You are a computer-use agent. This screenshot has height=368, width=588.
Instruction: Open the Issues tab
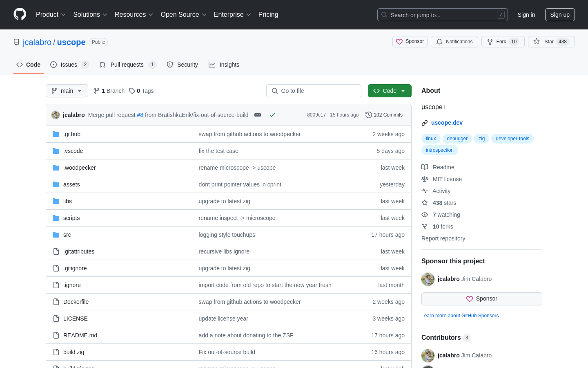coord(69,65)
